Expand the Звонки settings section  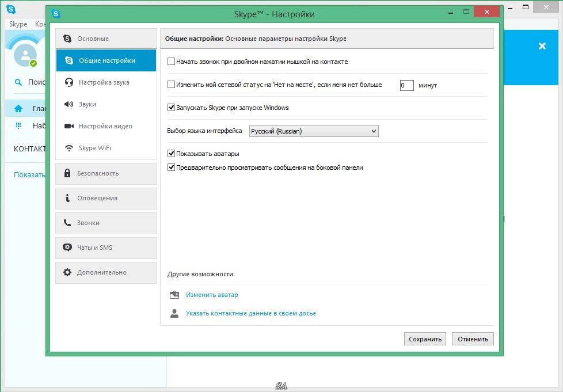coord(106,223)
